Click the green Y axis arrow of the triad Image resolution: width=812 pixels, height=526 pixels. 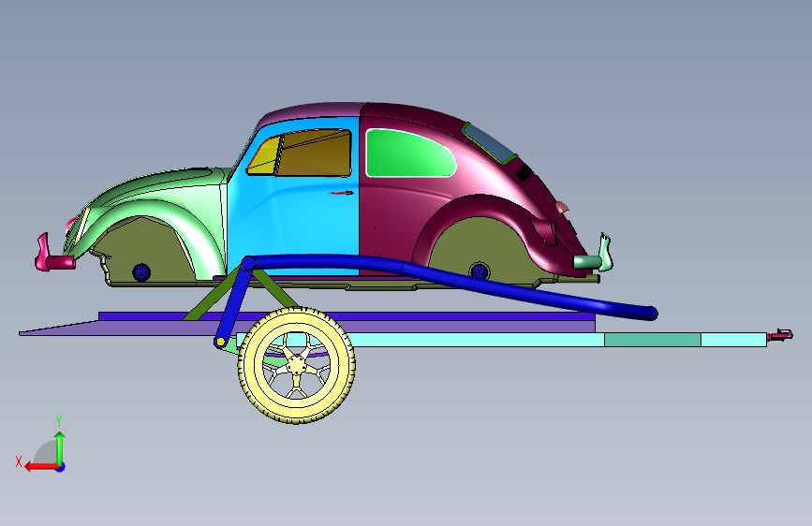[x=60, y=447]
